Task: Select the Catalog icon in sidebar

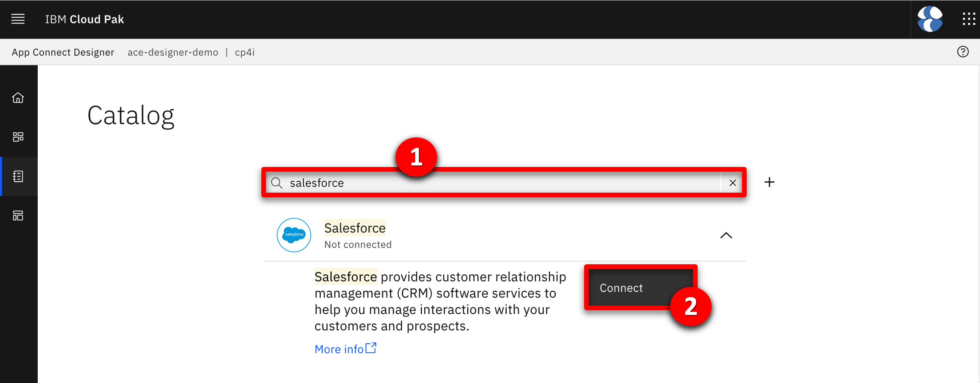Action: tap(18, 176)
